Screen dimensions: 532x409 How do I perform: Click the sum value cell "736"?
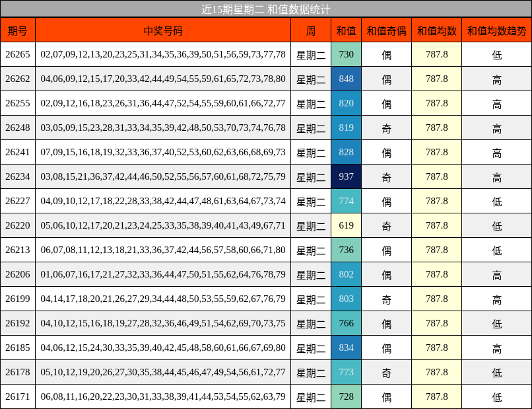[x=346, y=250]
